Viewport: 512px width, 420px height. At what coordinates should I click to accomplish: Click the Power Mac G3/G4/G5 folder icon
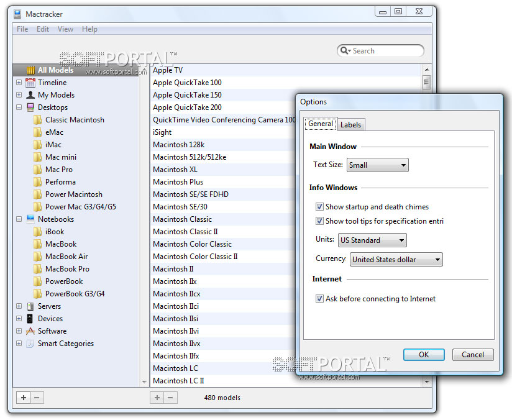pyautogui.click(x=37, y=207)
